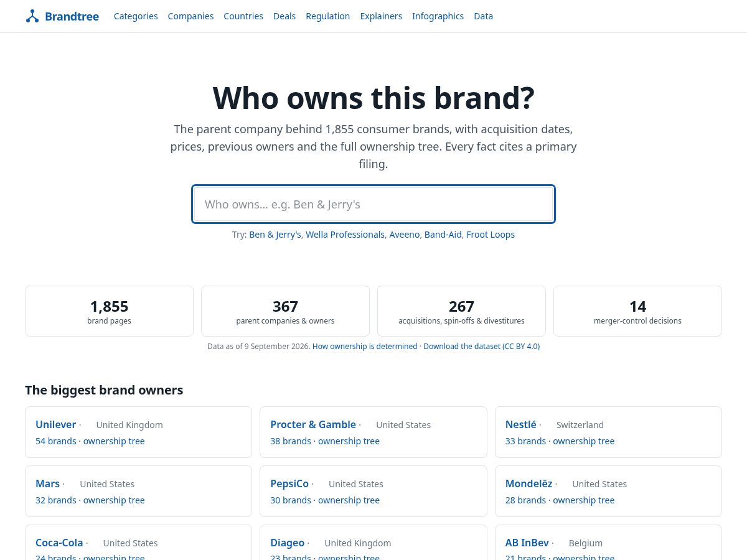The image size is (747, 560).
Task: Open the Procter & Gamble company link
Action: (313, 424)
